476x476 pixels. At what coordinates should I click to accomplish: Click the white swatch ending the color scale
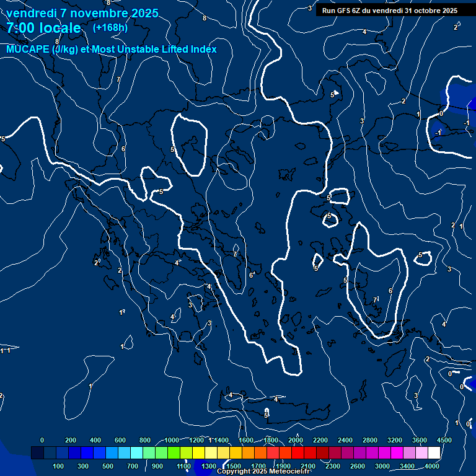pos(434,452)
